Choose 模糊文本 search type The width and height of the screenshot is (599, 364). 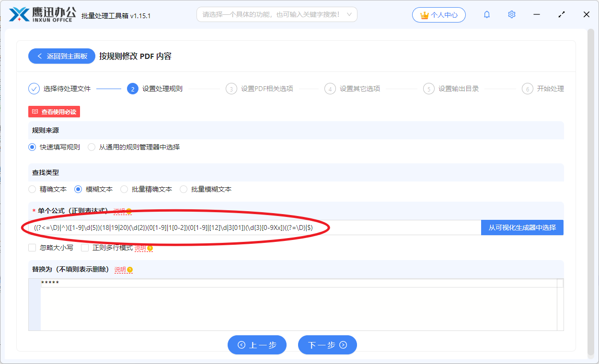click(x=78, y=189)
